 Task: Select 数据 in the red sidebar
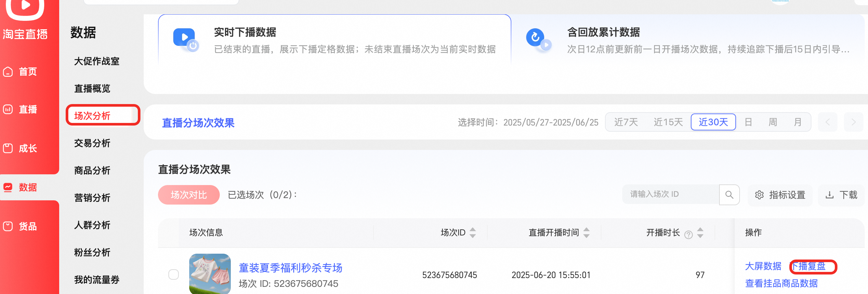(28, 187)
